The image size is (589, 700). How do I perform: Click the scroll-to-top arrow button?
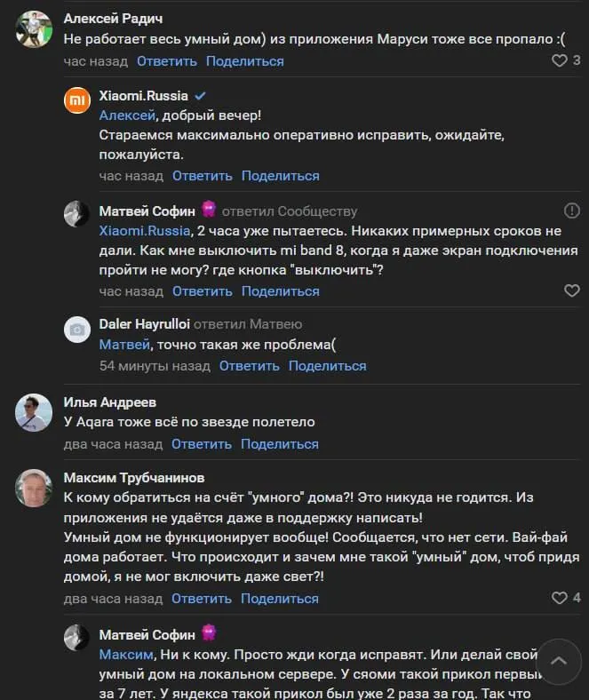559,662
